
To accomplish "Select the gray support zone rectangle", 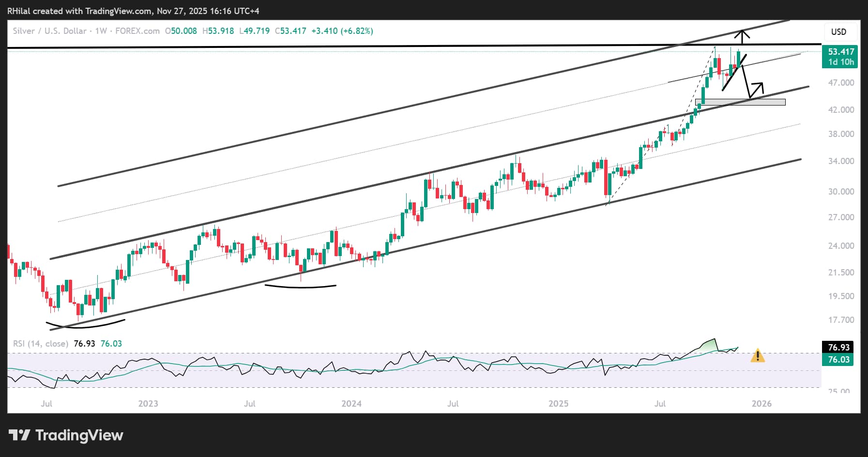I will [x=740, y=102].
